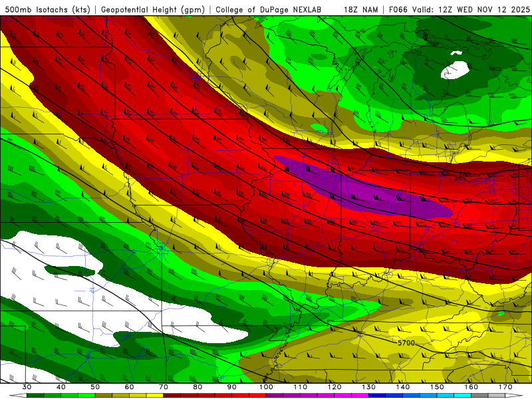
Task: Click the '150' value on the color scale
Action: tap(437, 387)
